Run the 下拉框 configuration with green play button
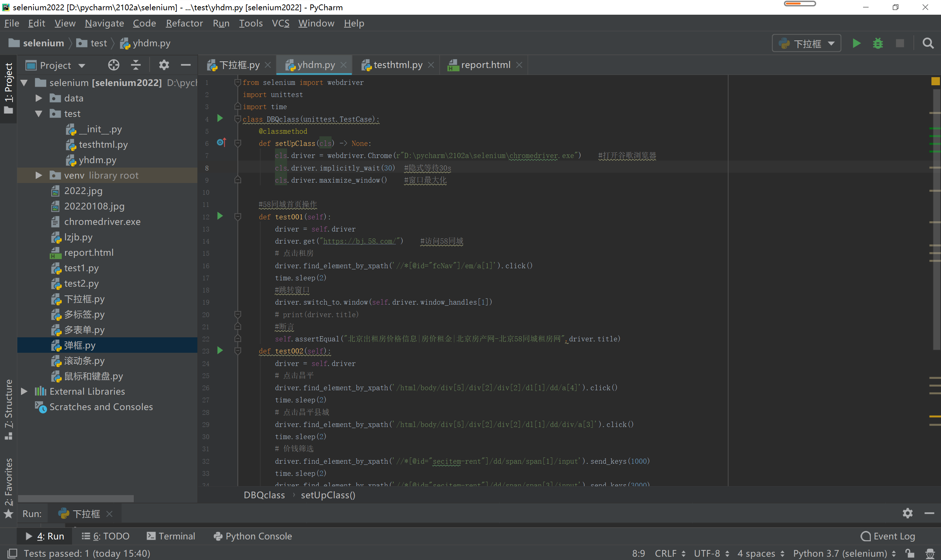The height and width of the screenshot is (560, 941). click(856, 43)
